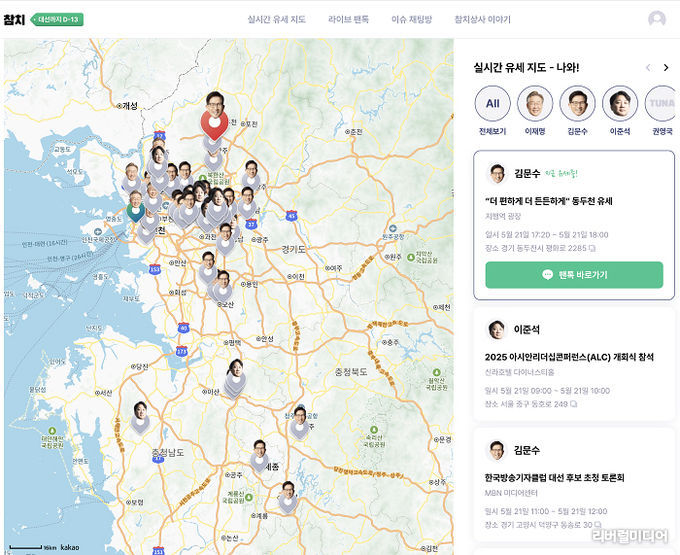Copy address next to 경기 동두천시 평화로 2285
680x555 pixels.
click(x=592, y=248)
